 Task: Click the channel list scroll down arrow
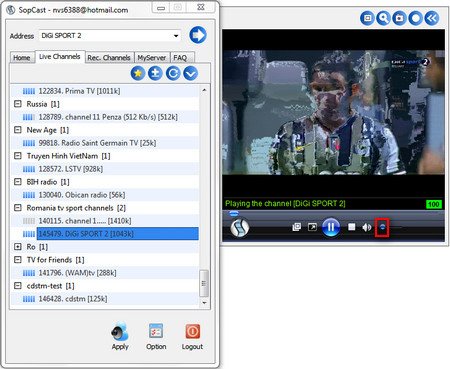(204, 303)
